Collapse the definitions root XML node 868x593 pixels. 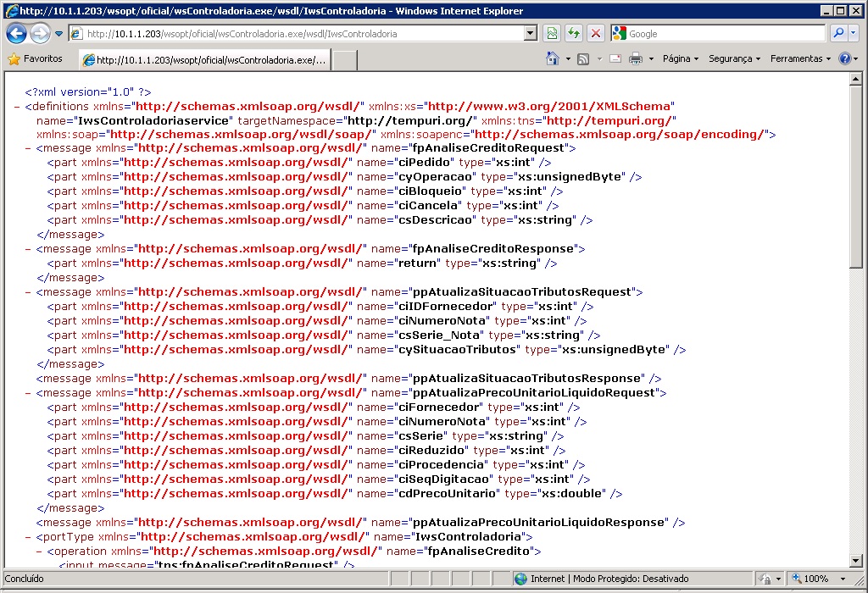18,107
